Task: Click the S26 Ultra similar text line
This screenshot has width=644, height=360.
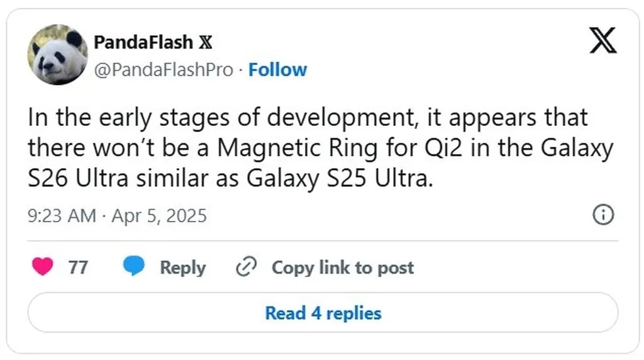Action: point(231,179)
